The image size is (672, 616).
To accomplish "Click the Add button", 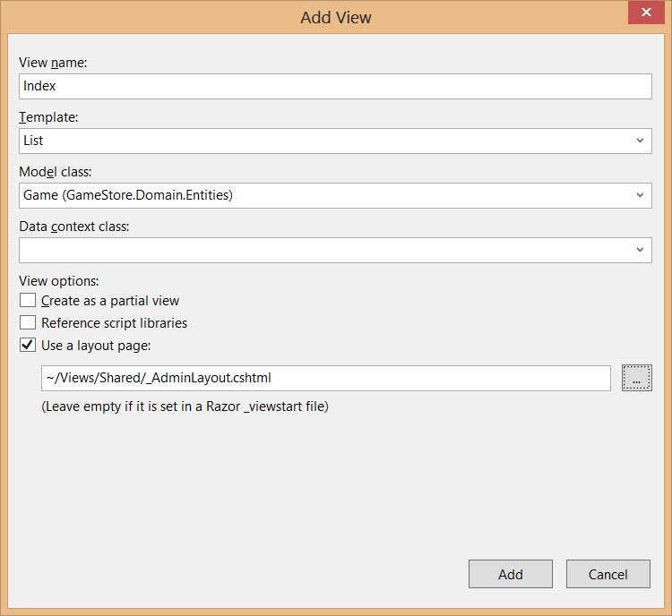I will coord(511,574).
